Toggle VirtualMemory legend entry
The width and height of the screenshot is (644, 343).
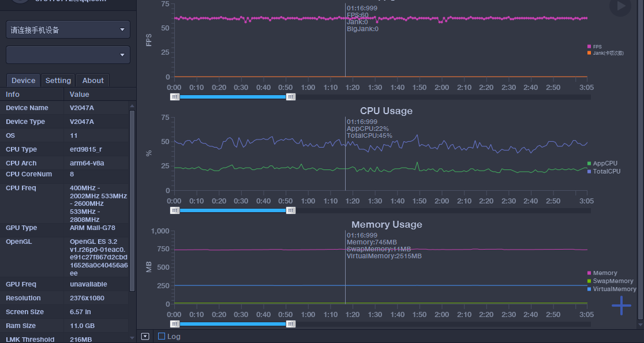[x=589, y=289]
